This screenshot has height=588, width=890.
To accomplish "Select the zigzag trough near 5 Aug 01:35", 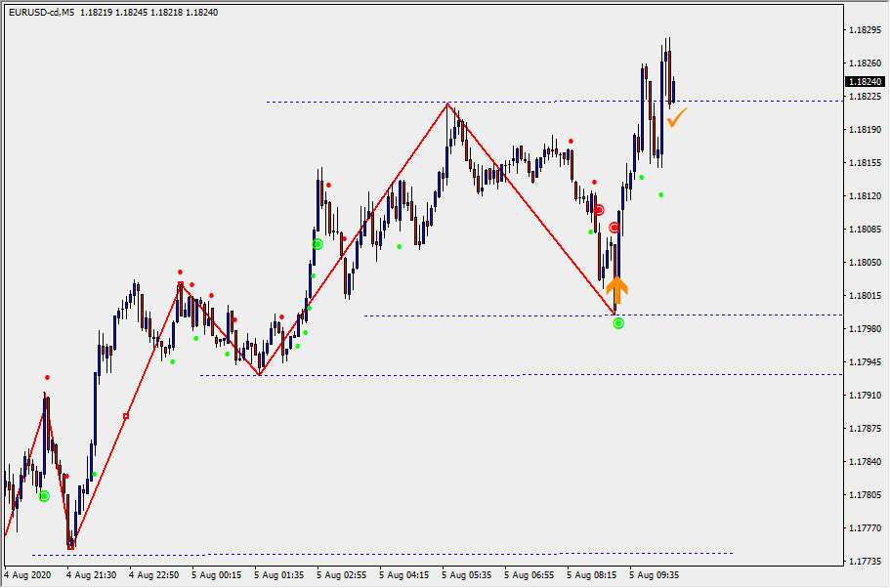I will [x=259, y=374].
